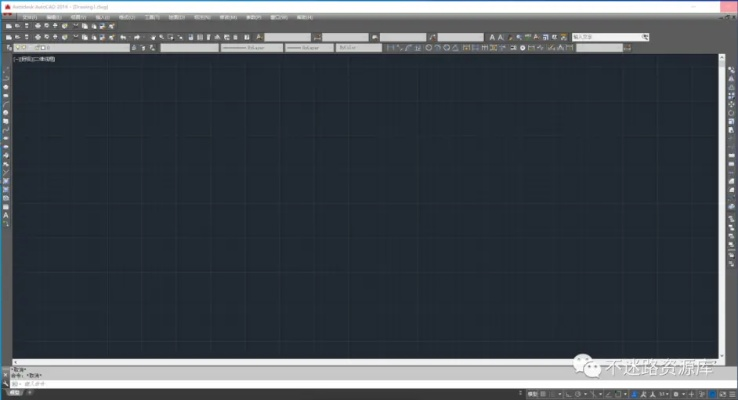Open the Layer Properties Manager icon
This screenshot has width=738, height=400.
pyautogui.click(x=8, y=47)
